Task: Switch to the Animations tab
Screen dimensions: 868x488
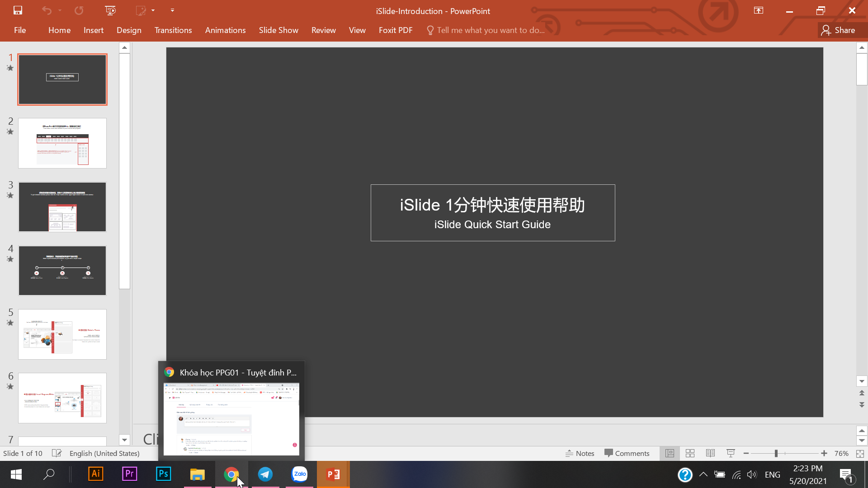Action: tap(225, 30)
